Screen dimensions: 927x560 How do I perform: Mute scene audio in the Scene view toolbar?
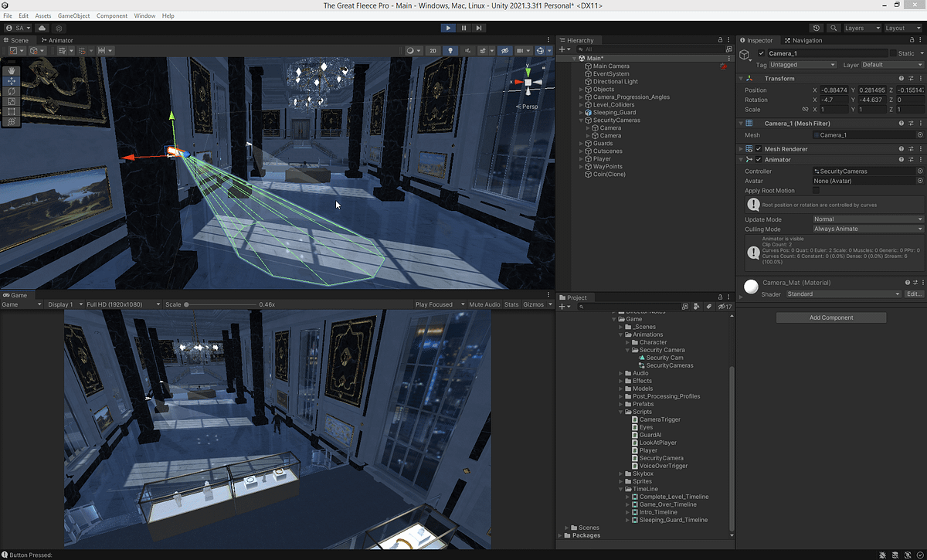click(x=469, y=49)
